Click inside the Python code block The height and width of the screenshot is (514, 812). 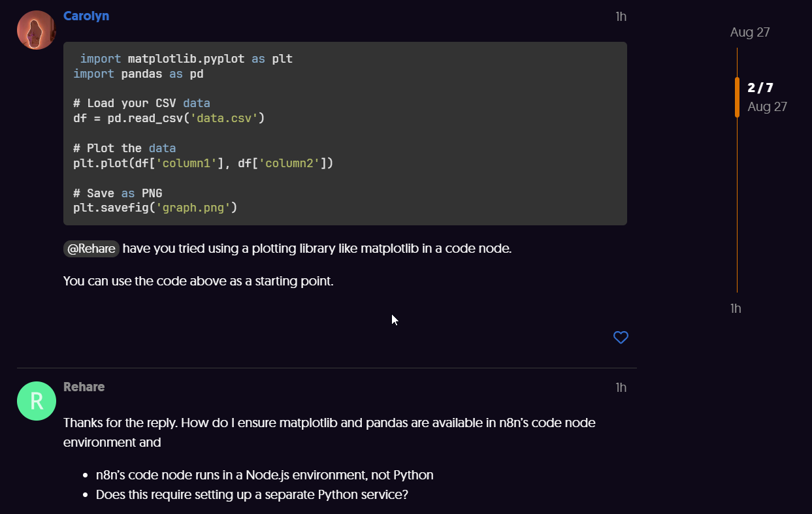(345, 134)
